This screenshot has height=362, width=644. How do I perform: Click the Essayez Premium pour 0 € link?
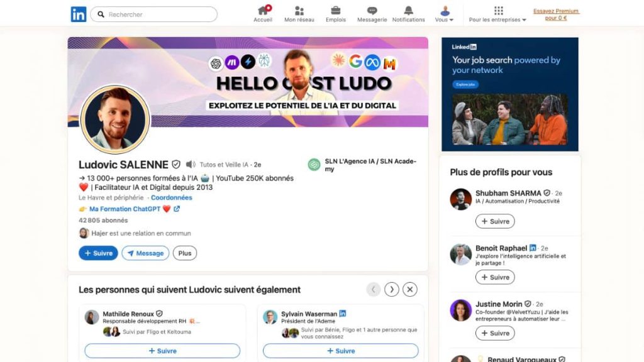click(556, 14)
